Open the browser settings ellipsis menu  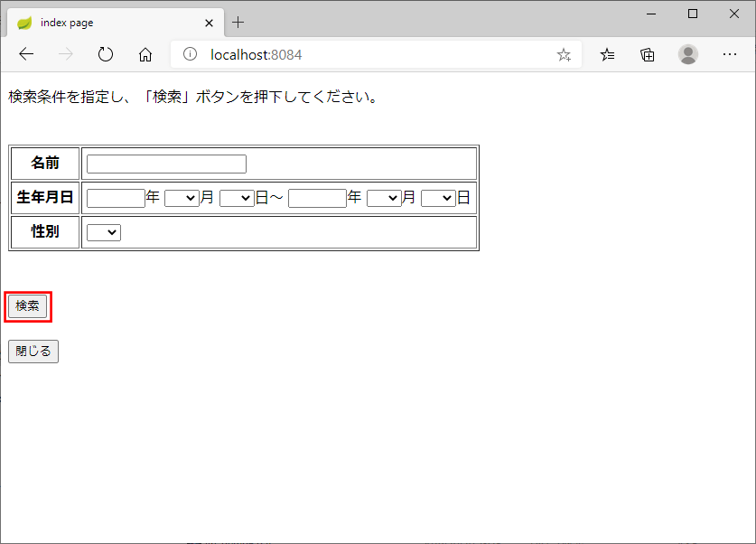(x=730, y=54)
